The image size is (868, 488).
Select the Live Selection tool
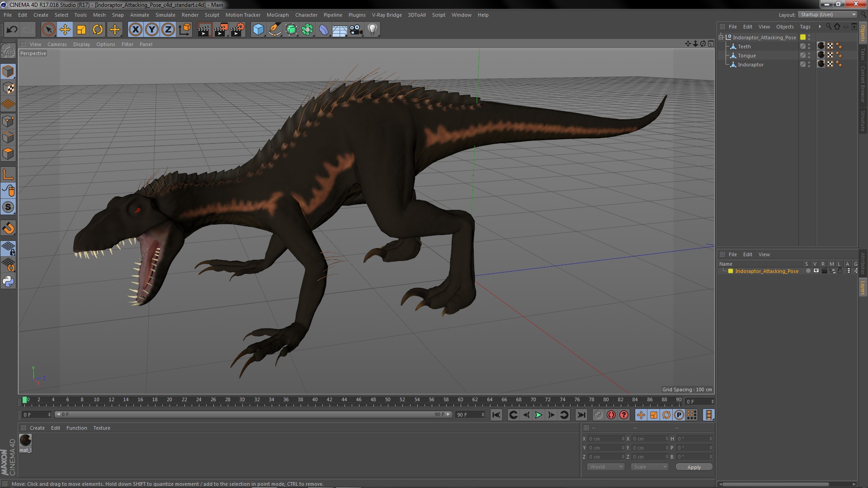(48, 30)
